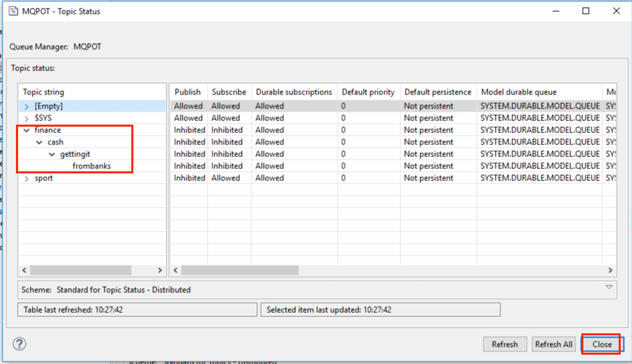632x364 pixels.
Task: Sort by Durable subscriptions column header
Action: (x=294, y=92)
